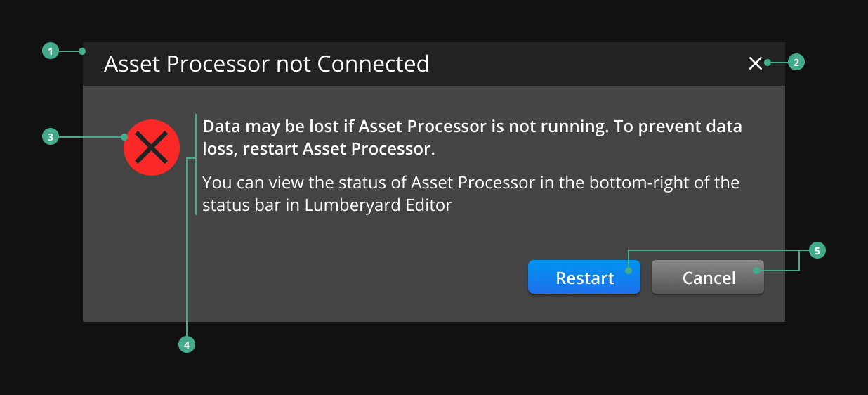
Task: Select annotation marker number 3
Action: pos(50,137)
